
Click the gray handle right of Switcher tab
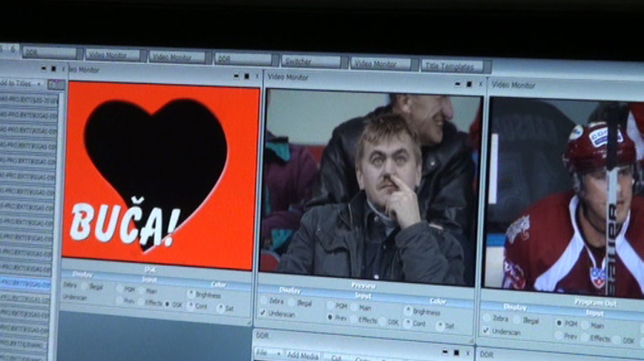tap(345, 63)
